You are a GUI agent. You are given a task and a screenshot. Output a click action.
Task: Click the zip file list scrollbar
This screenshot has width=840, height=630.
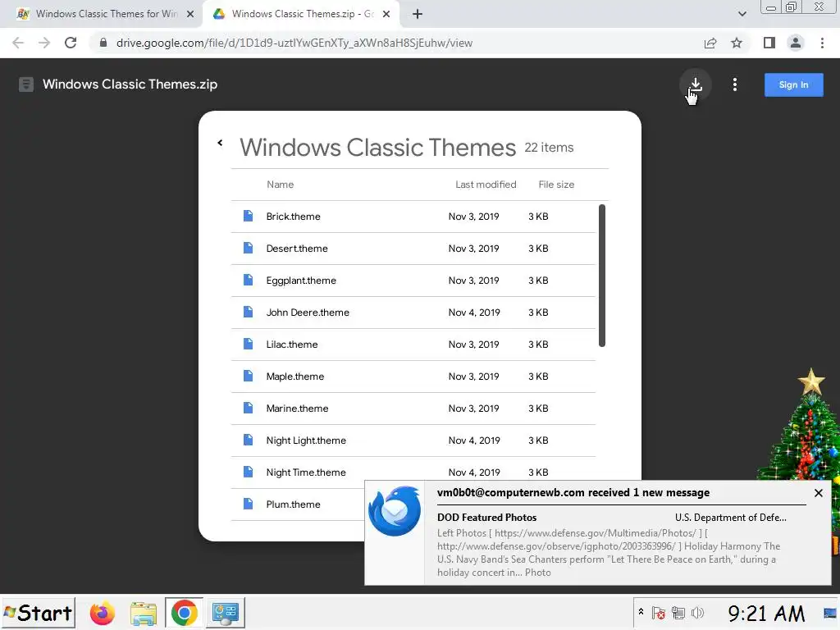[x=601, y=276]
